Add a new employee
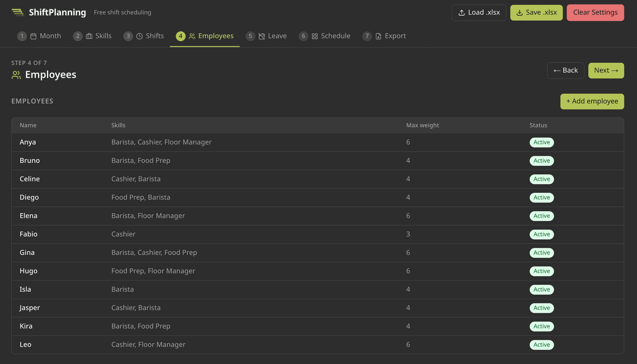637x364 pixels. tap(592, 101)
